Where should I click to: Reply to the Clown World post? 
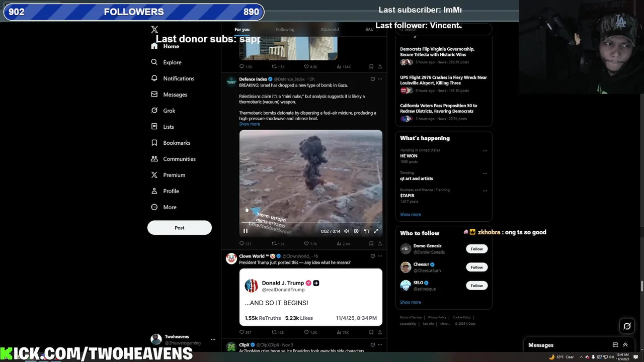(245, 332)
